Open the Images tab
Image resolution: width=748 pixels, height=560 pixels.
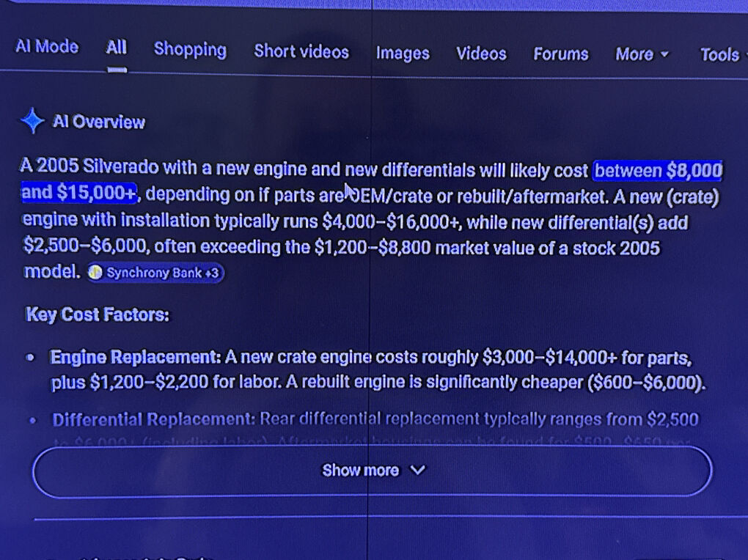coord(403,53)
